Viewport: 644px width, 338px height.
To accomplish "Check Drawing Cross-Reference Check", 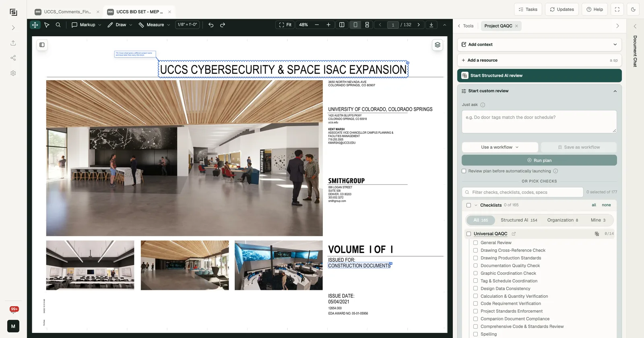I will pyautogui.click(x=475, y=251).
